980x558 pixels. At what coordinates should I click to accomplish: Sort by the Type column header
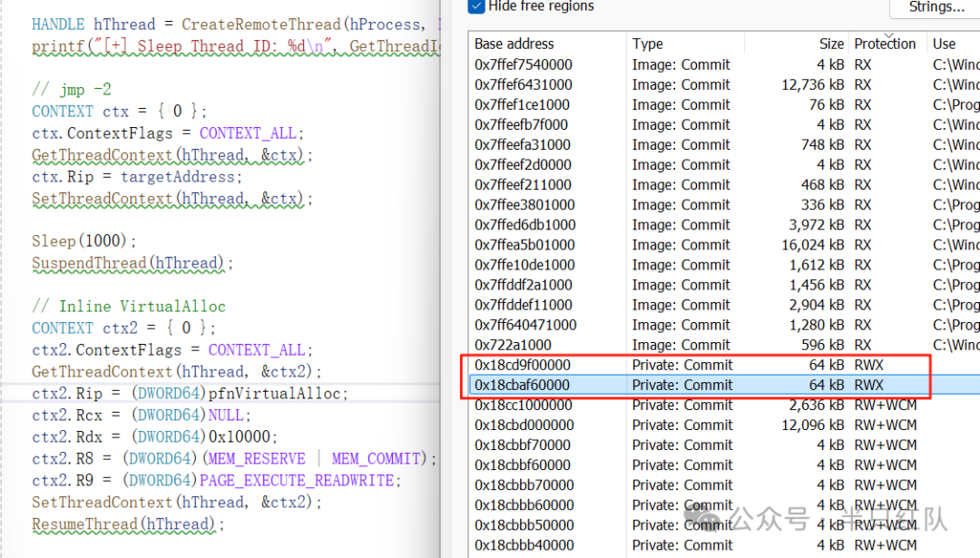click(x=648, y=44)
